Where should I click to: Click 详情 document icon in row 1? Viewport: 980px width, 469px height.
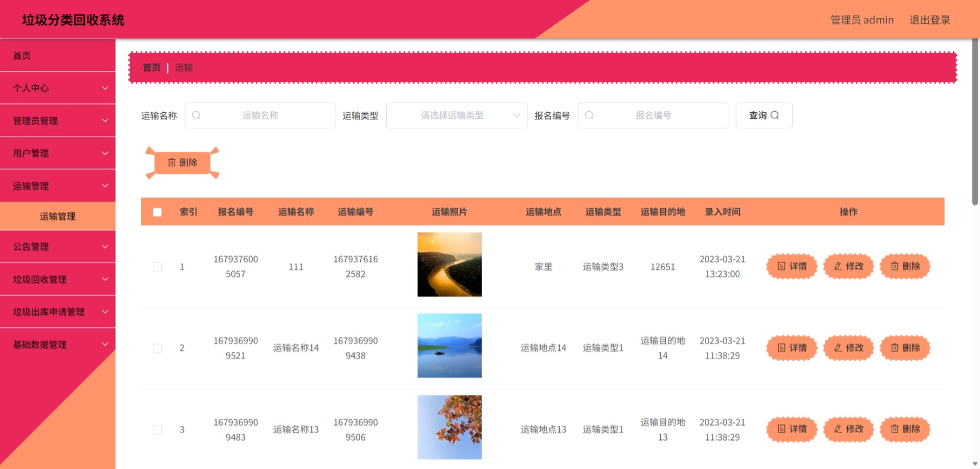[x=782, y=266]
